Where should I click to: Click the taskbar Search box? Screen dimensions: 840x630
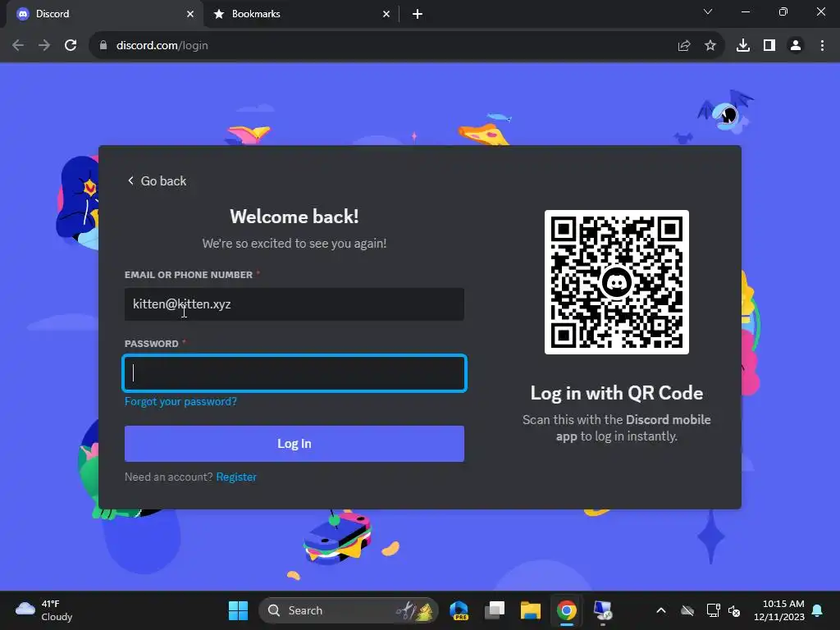[349, 610]
